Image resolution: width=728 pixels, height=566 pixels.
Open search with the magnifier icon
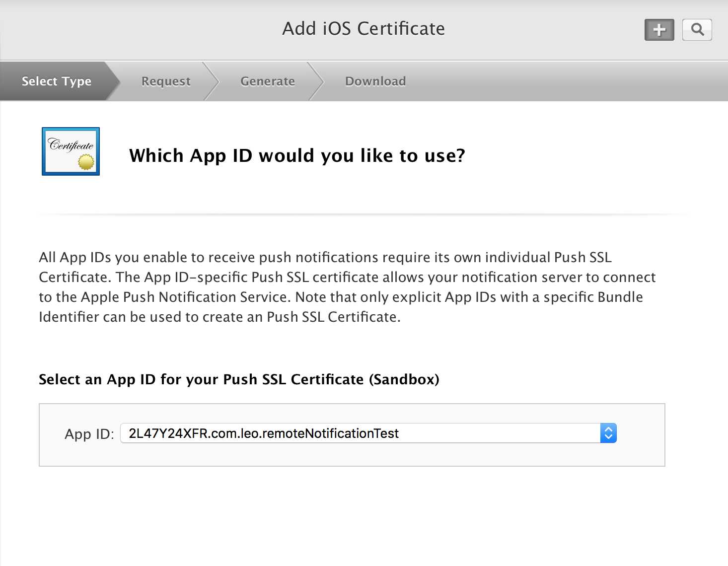click(x=697, y=30)
